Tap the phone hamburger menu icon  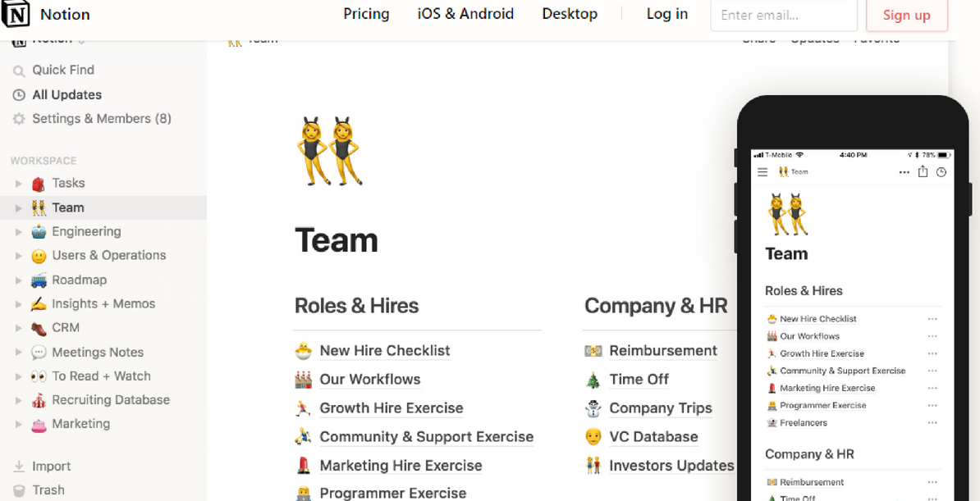762,172
